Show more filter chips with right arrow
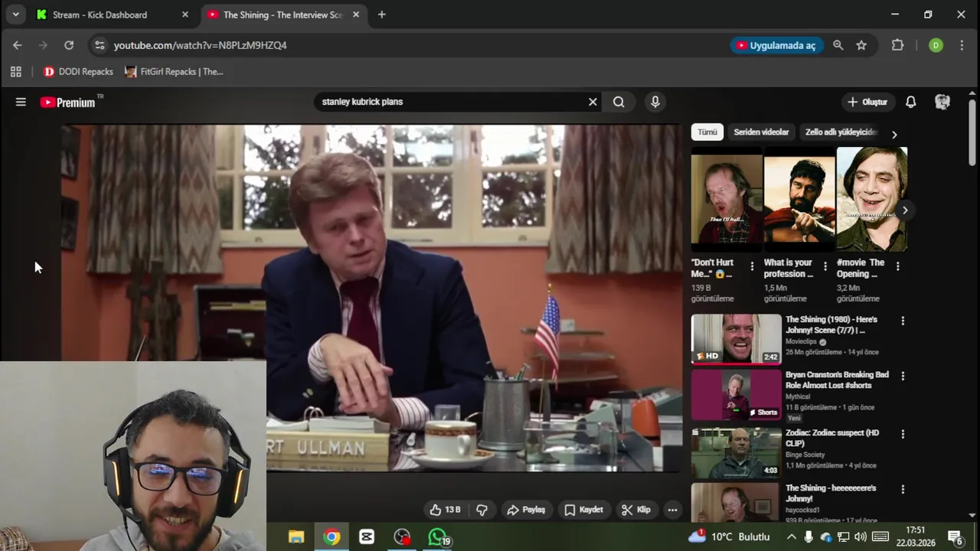The width and height of the screenshot is (980, 551). (893, 134)
